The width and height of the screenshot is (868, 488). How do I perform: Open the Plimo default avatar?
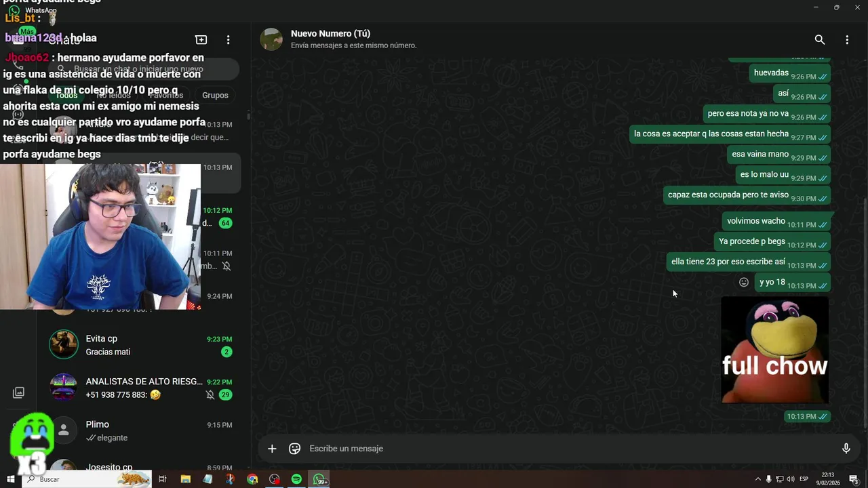63,430
